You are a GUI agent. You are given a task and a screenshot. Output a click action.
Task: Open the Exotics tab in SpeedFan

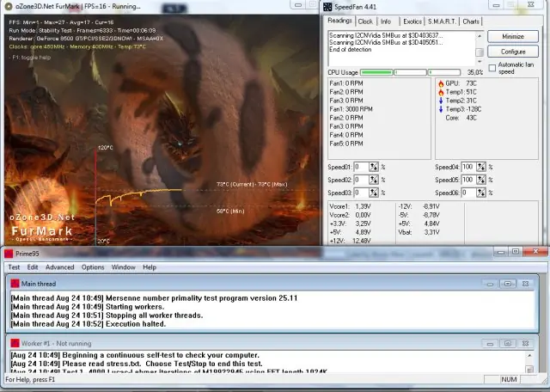click(x=412, y=21)
